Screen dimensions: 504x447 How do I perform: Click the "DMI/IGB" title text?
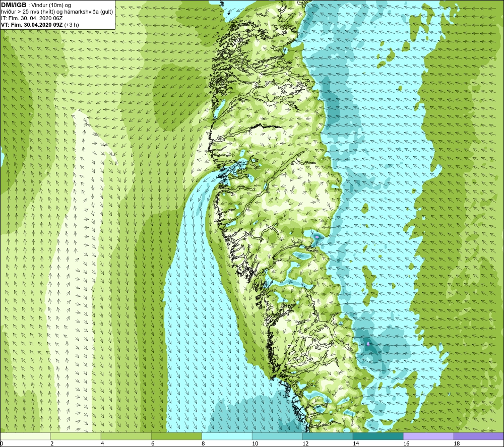[x=14, y=5]
